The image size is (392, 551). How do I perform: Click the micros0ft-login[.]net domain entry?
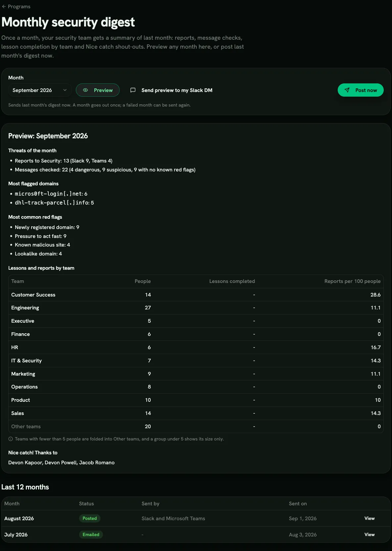tap(51, 194)
